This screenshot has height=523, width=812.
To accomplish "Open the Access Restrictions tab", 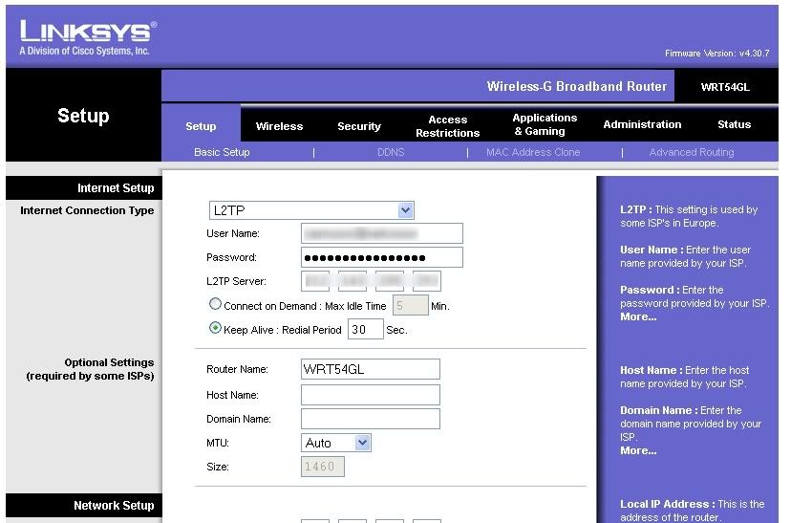I will coord(447,126).
